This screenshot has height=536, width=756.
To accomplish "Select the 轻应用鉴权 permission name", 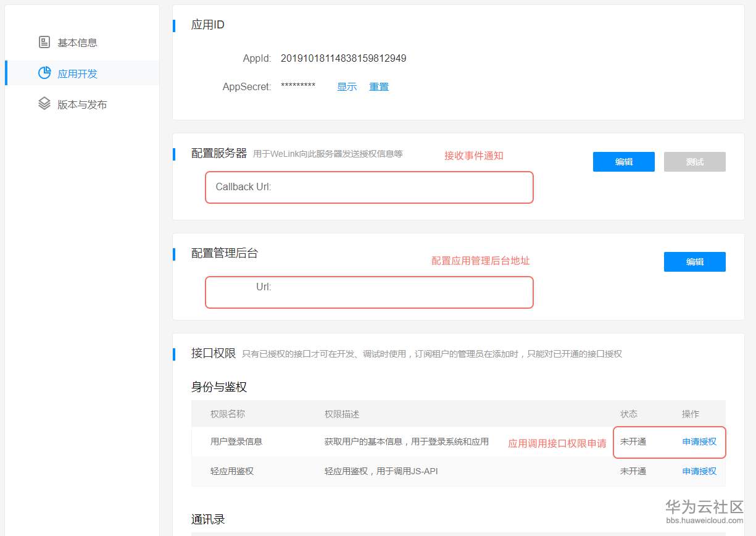I will [232, 471].
